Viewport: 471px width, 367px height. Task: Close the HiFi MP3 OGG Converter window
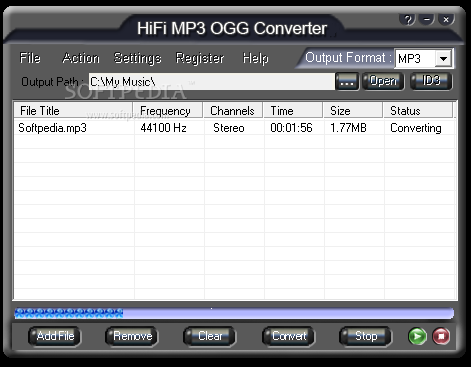(446, 20)
